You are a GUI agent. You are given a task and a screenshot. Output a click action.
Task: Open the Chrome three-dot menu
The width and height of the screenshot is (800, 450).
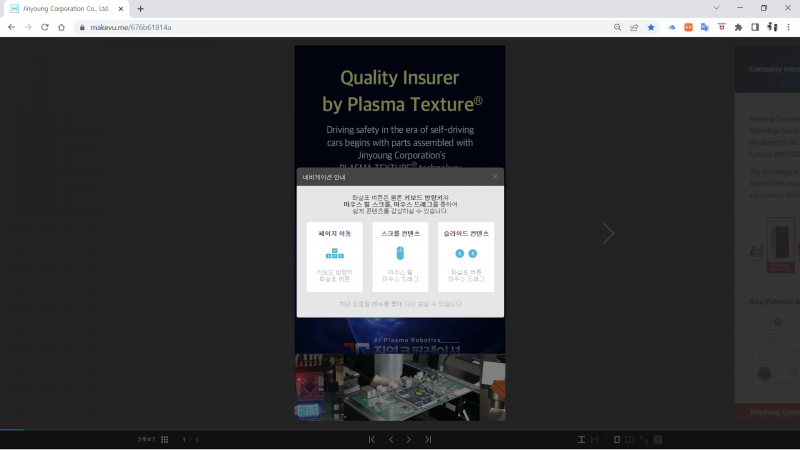point(788,27)
